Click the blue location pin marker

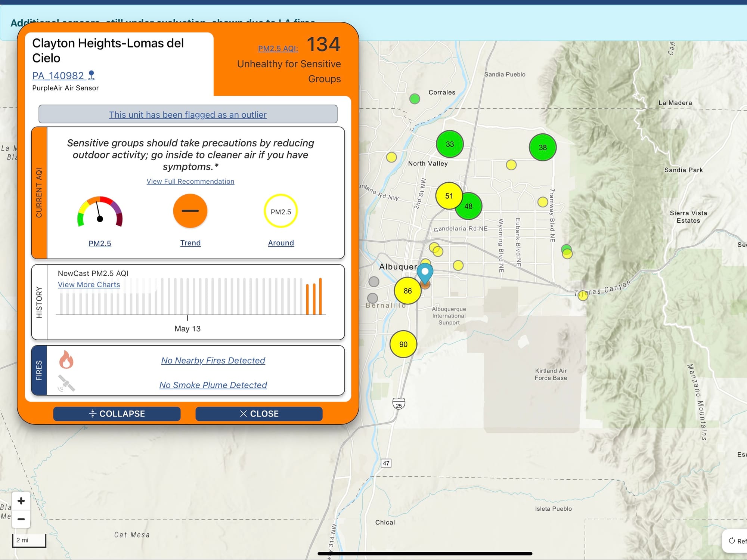425,273
